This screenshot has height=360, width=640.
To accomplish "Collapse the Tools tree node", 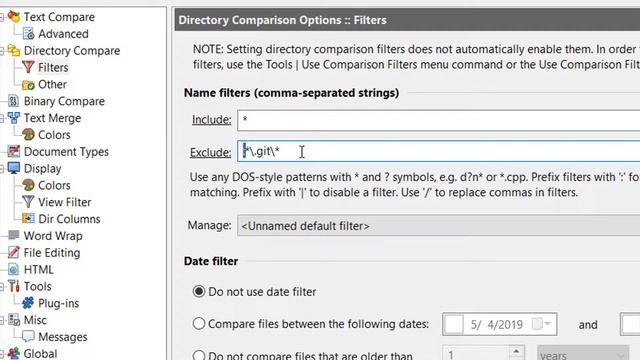I will [x=2, y=287].
